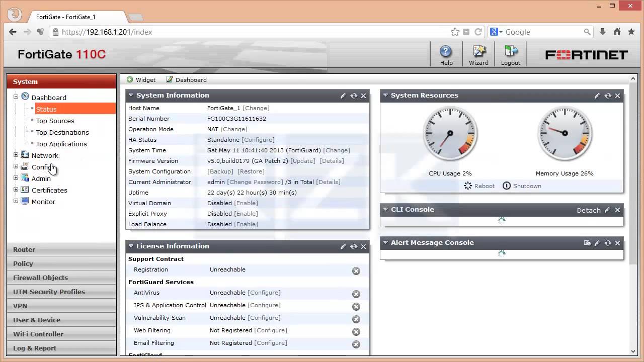Edit the System Information widget with pencil icon
The width and height of the screenshot is (644, 362).
point(343,96)
